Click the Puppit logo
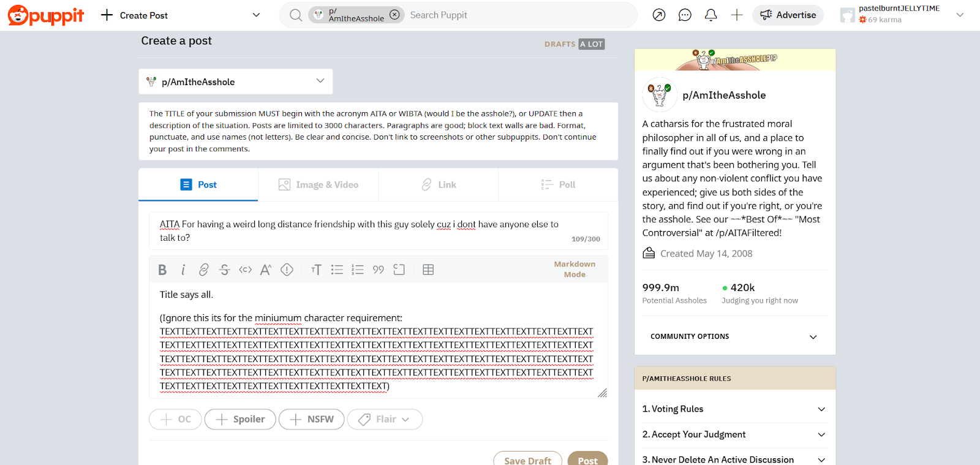 click(x=46, y=15)
